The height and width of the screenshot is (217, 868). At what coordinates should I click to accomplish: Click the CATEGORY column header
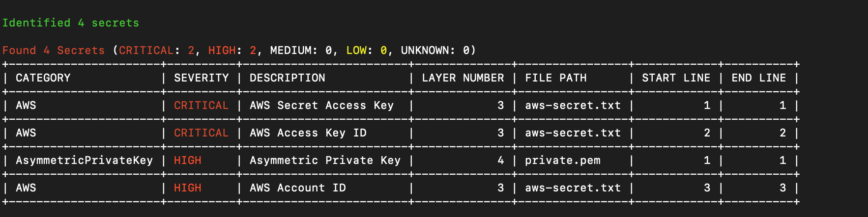pyautogui.click(x=43, y=78)
